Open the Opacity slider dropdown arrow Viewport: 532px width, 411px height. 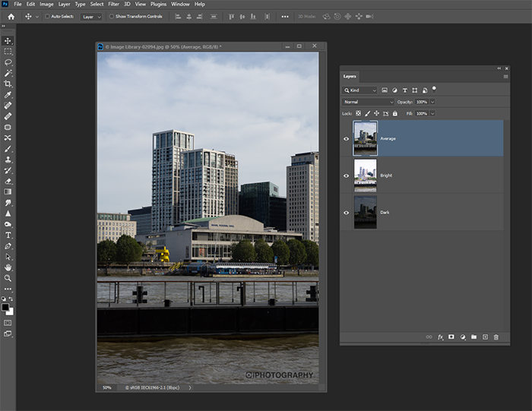click(x=432, y=102)
